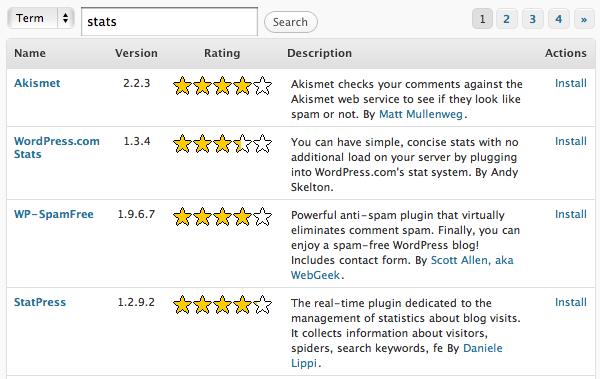
Task: Visit Matt Mullenweg author link
Action: click(x=421, y=114)
